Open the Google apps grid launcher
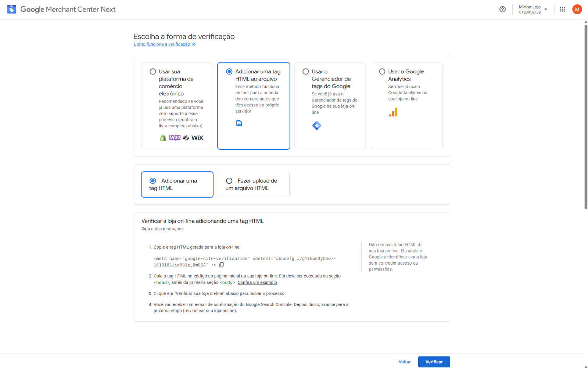This screenshot has height=368, width=588. [x=562, y=9]
